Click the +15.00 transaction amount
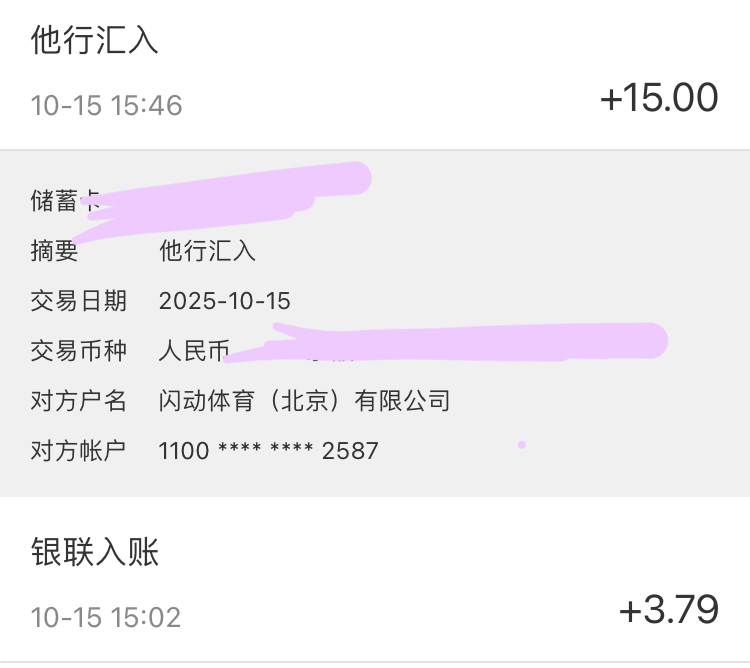Image resolution: width=750 pixels, height=668 pixels. [658, 99]
